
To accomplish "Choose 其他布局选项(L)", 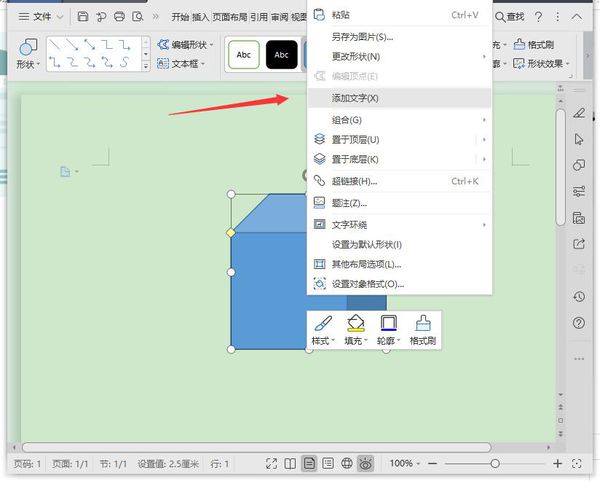I will 399,264.
